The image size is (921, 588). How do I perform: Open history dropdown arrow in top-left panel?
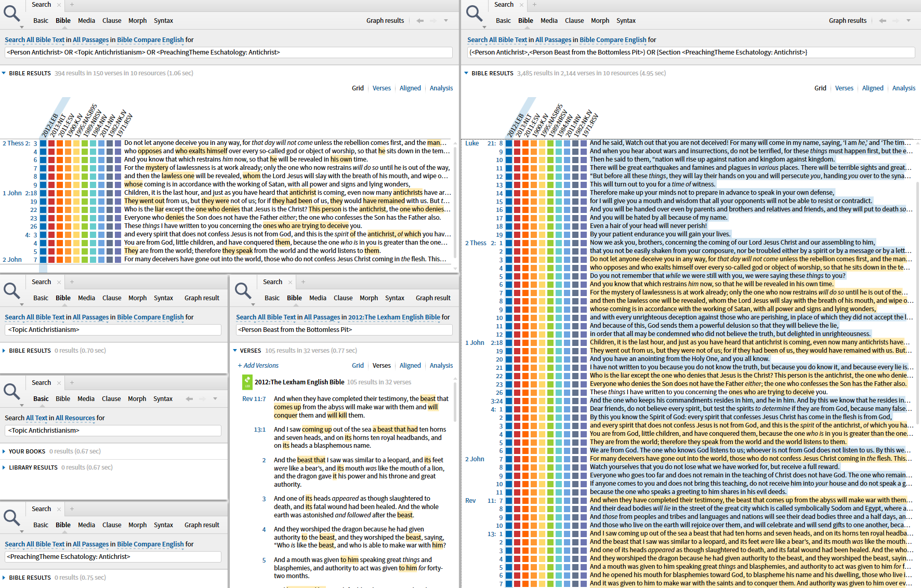click(x=446, y=21)
